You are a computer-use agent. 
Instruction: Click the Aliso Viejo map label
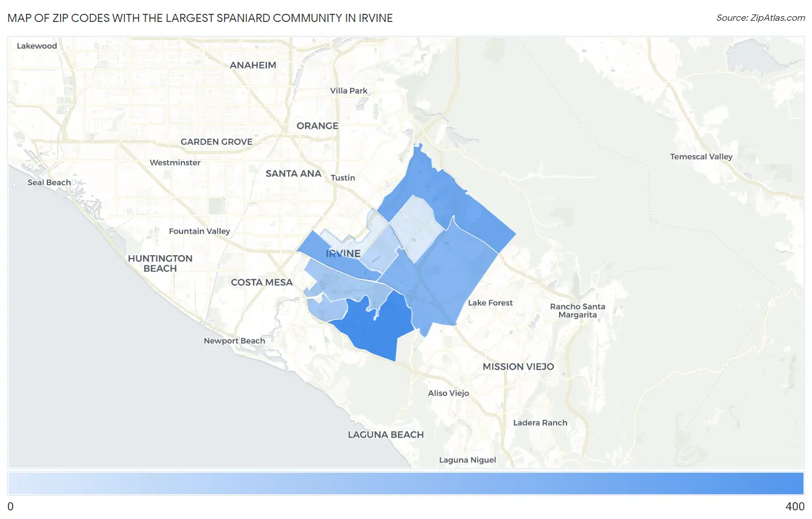tap(449, 393)
